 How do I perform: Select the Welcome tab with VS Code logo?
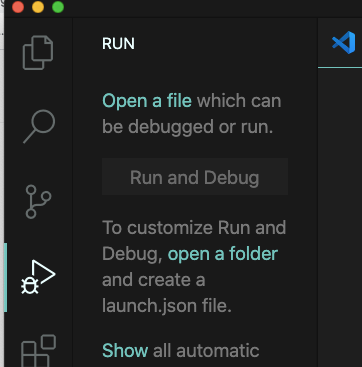click(343, 43)
